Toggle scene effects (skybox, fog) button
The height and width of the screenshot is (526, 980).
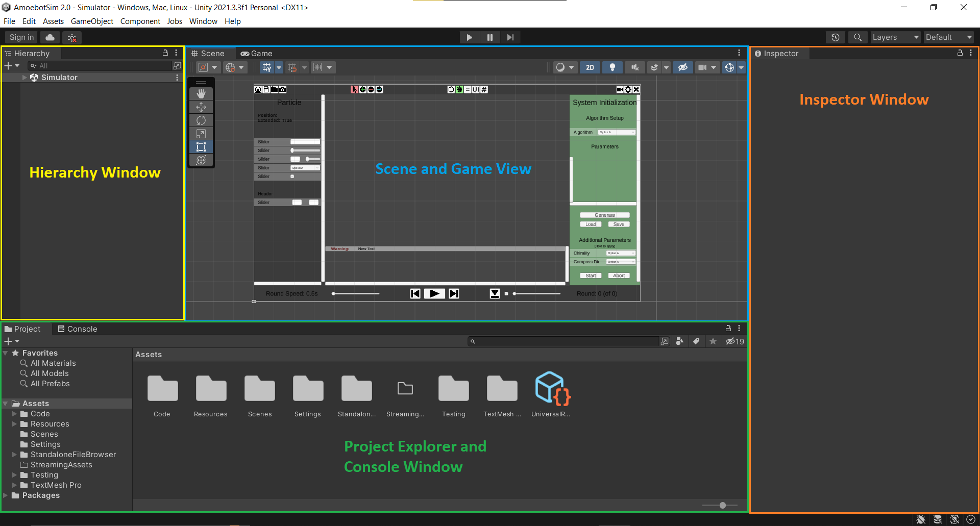tap(654, 67)
